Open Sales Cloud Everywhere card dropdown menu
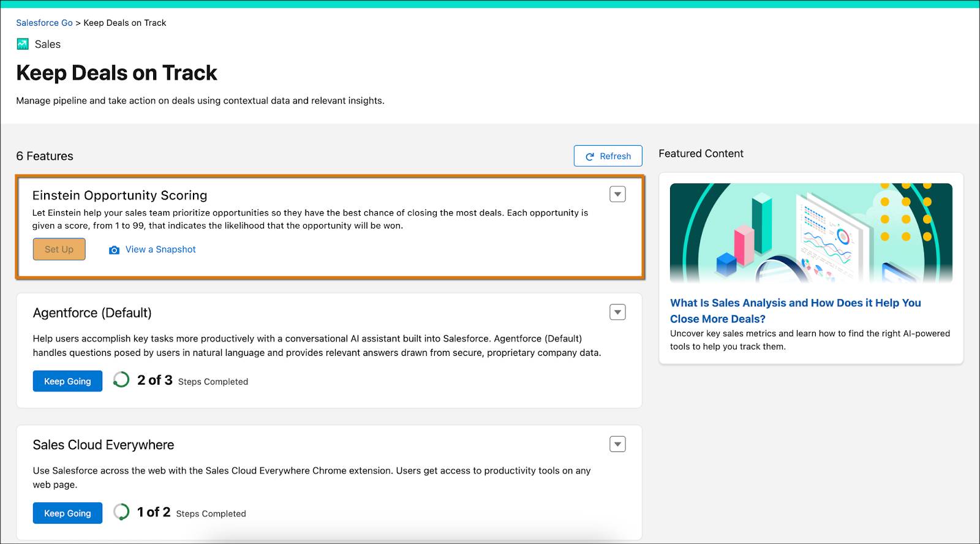Screen dimensions: 980x544 617,444
